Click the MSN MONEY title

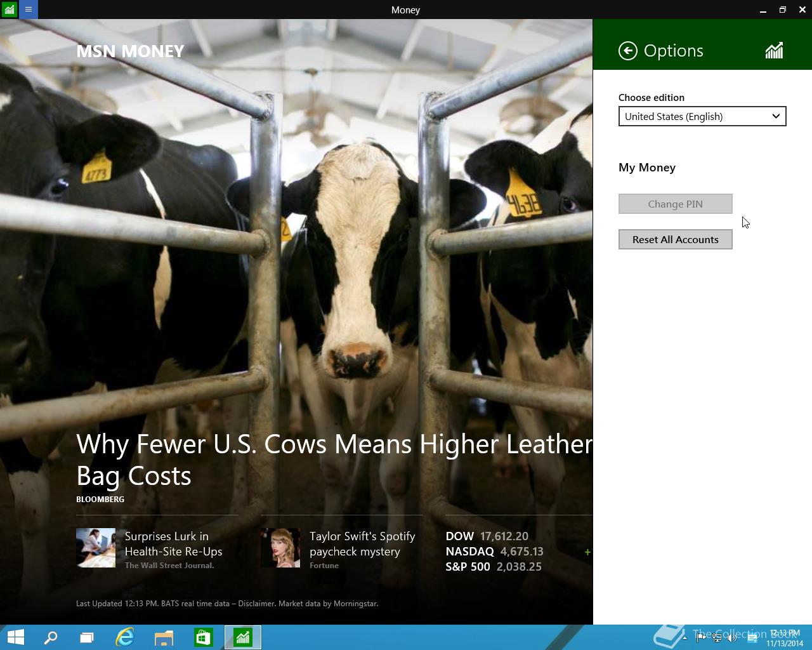pos(130,51)
